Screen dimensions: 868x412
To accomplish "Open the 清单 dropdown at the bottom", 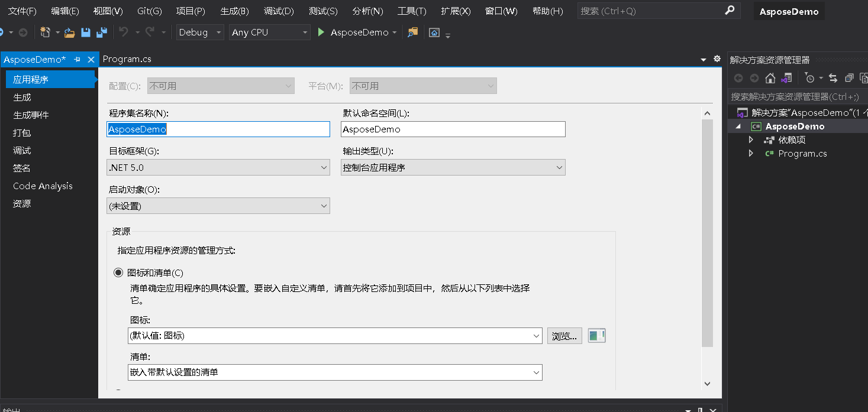I will [535, 372].
